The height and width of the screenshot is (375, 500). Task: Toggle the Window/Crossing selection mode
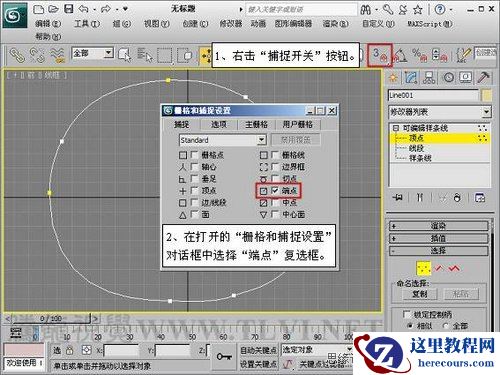[185, 55]
